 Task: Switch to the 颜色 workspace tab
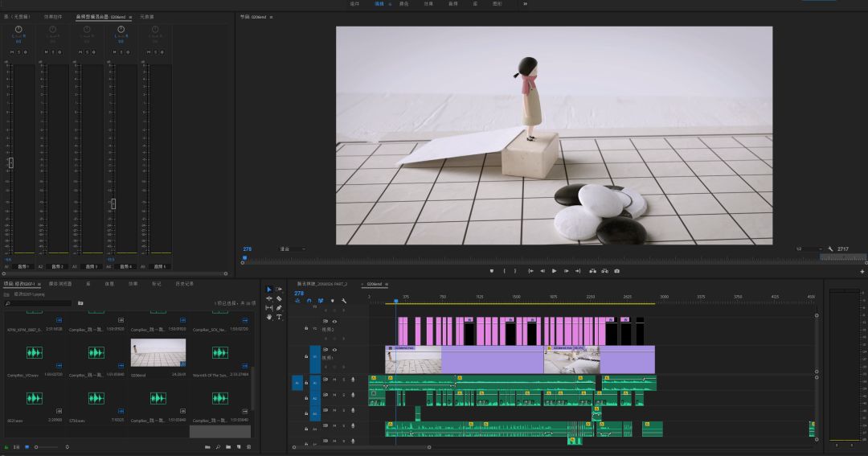coord(403,4)
